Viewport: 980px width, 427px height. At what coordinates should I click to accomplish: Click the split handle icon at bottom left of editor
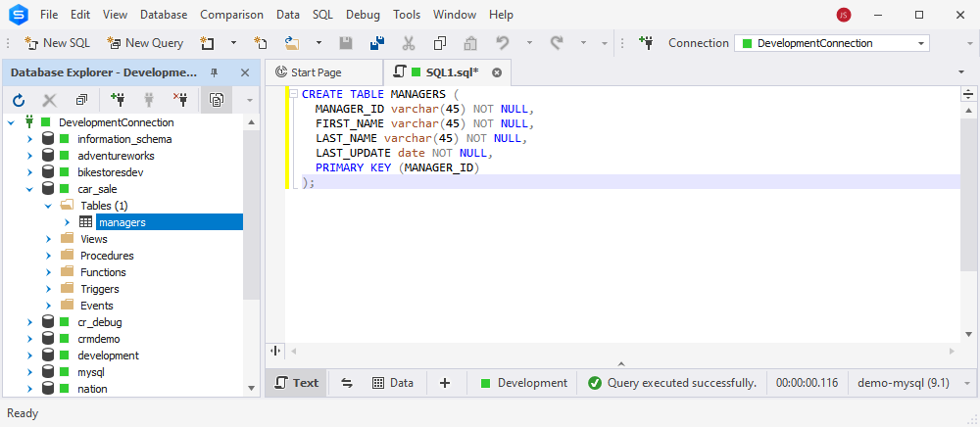(x=275, y=351)
